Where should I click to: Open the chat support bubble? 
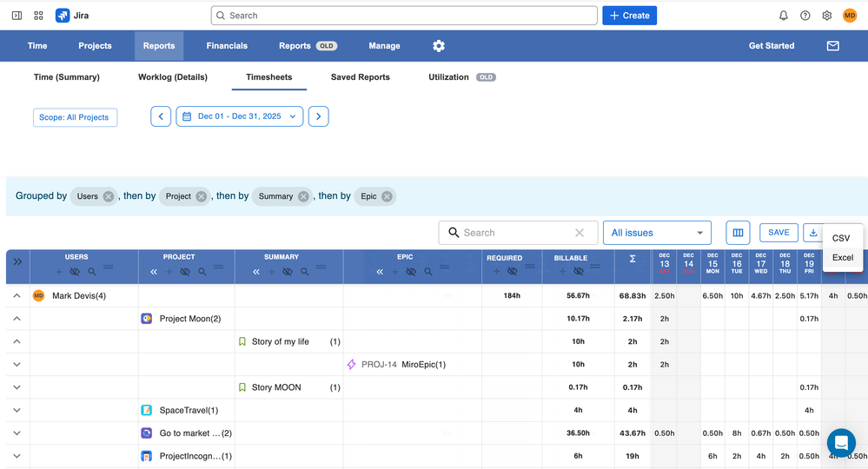[x=840, y=442]
